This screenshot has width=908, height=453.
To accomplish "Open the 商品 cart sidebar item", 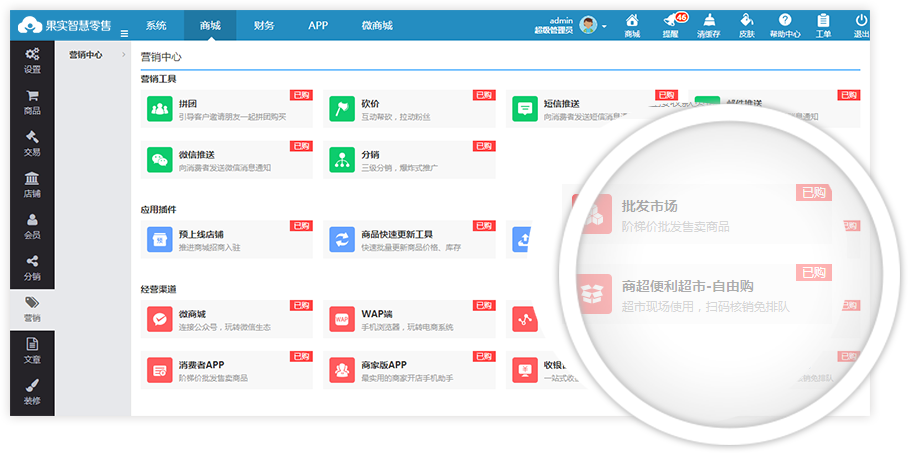I will 32,103.
